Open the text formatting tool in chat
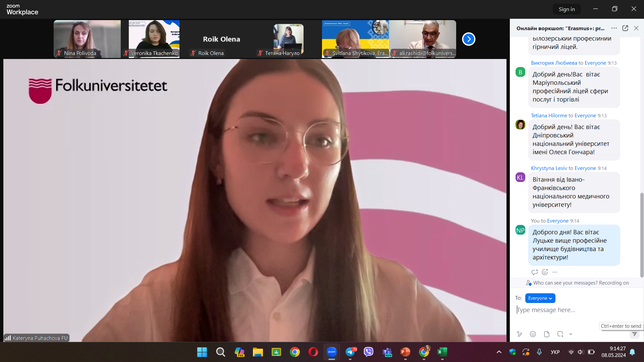Image resolution: width=644 pixels, height=362 pixels. click(519, 334)
